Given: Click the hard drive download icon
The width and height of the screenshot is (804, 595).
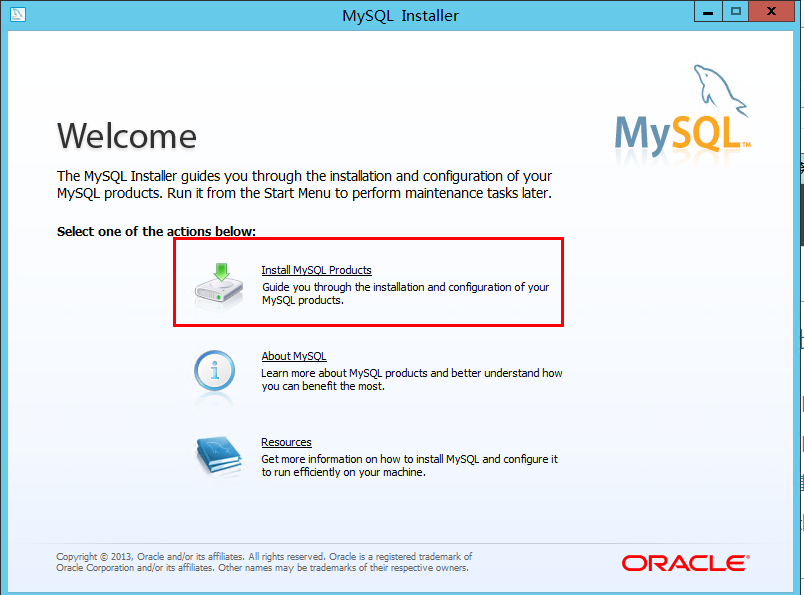Looking at the screenshot, I should [x=219, y=287].
